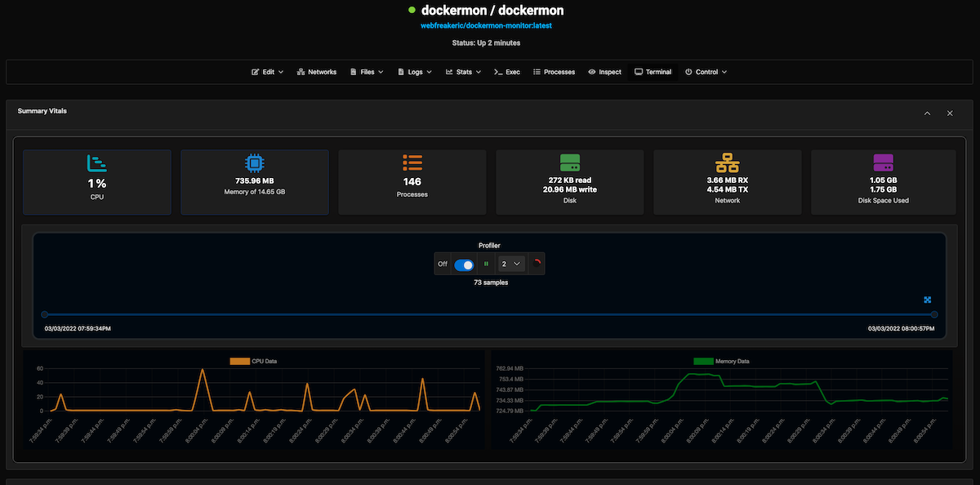Open the Networks view
The height and width of the screenshot is (485, 980).
(x=317, y=72)
